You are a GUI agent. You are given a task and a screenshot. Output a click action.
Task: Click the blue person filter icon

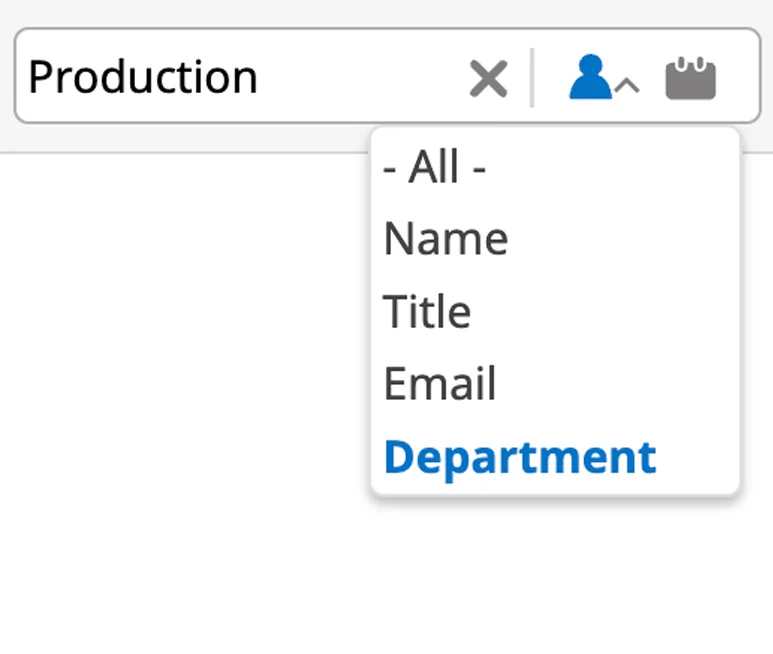click(590, 77)
